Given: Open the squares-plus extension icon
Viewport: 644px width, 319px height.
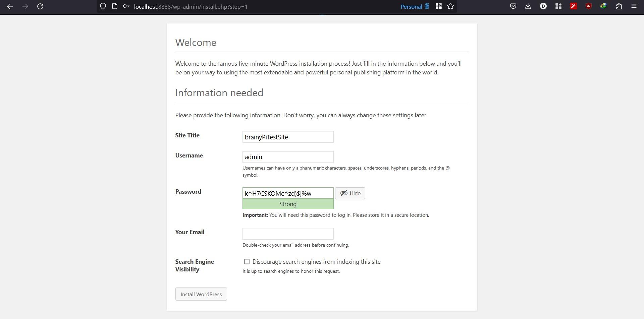Looking at the screenshot, I should coord(558,6).
